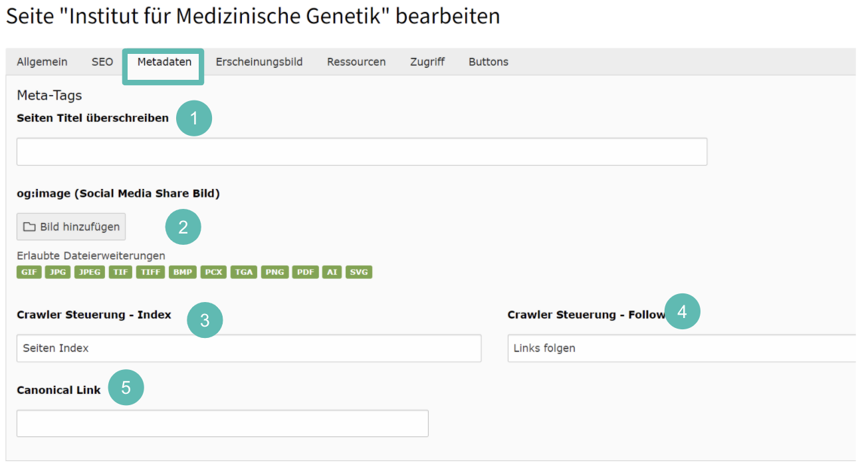Click the green PDF extension badge

306,272
